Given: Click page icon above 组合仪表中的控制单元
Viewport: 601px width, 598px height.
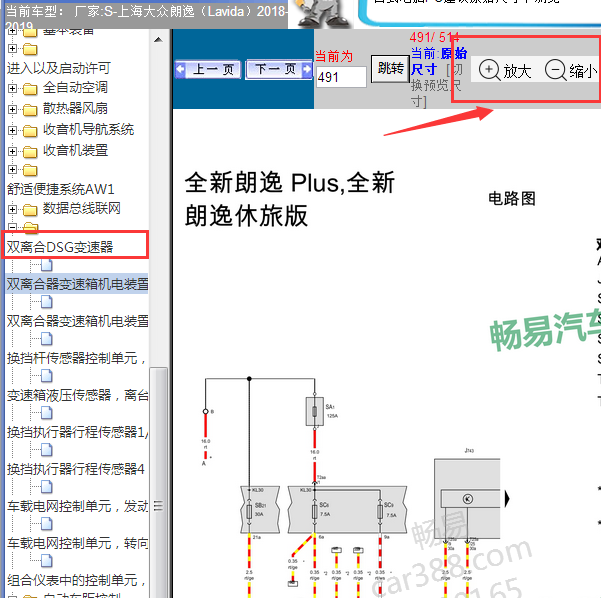Looking at the screenshot, I should click(x=47, y=561).
